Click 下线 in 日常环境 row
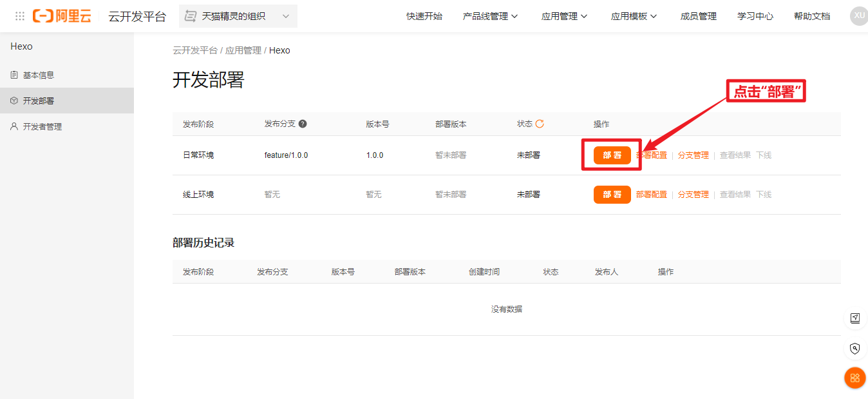The width and height of the screenshot is (868, 399). pyautogui.click(x=764, y=155)
